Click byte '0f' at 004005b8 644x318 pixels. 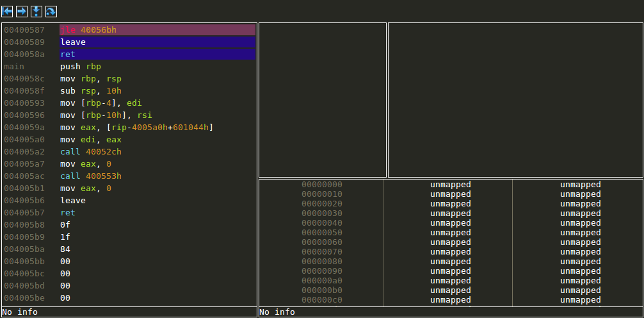(65, 225)
